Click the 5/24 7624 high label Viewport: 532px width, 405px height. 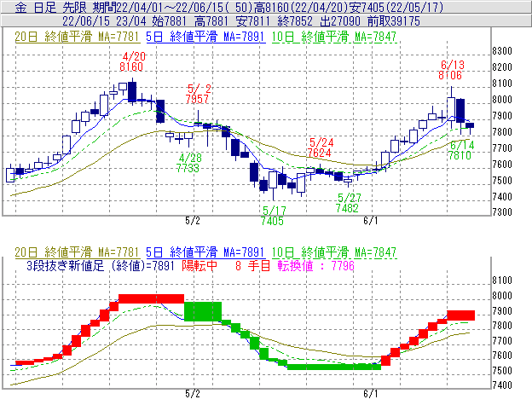320,148
